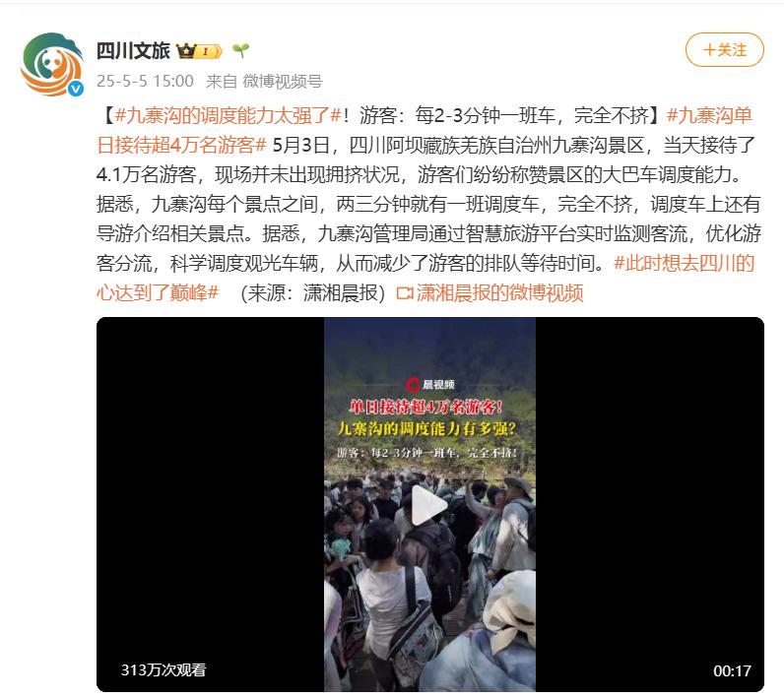
Task: Open the 潇湘晨报的微博视频 link
Action: 499,293
